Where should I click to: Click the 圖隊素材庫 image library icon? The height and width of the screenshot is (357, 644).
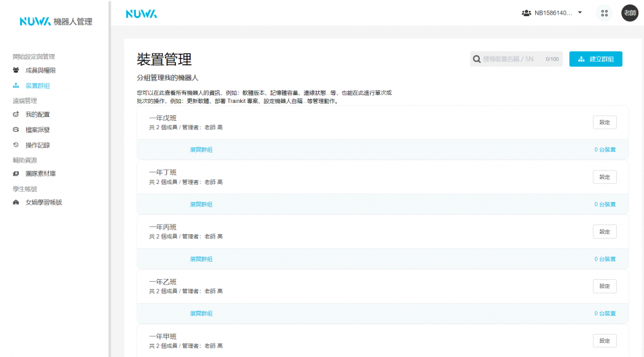pos(16,174)
